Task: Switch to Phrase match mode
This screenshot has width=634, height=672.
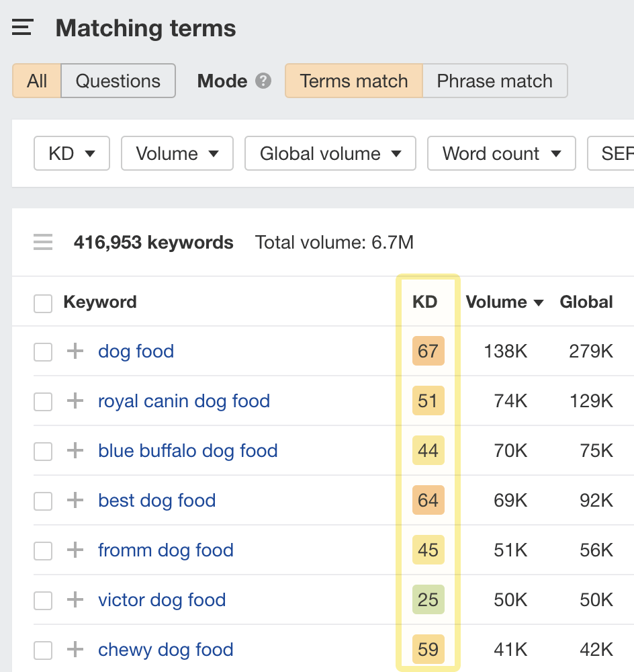Action: 495,81
